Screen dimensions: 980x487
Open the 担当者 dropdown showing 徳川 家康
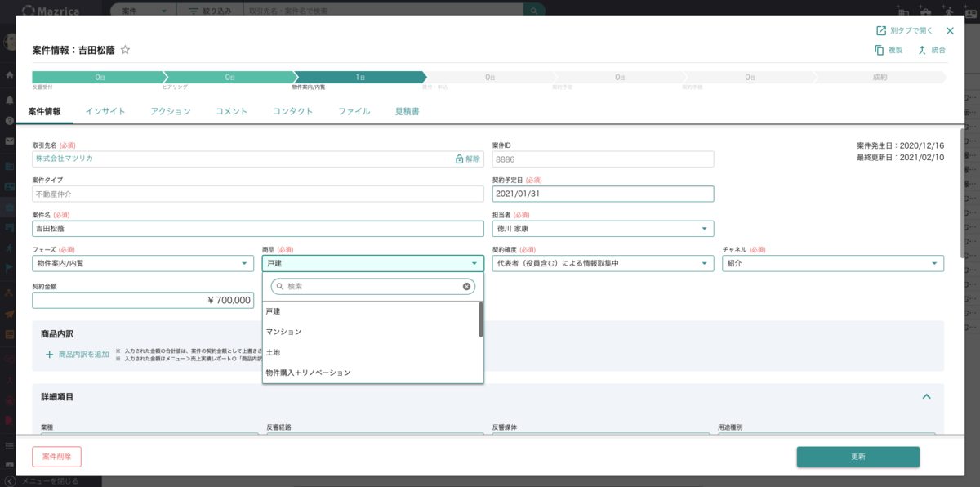tap(603, 229)
